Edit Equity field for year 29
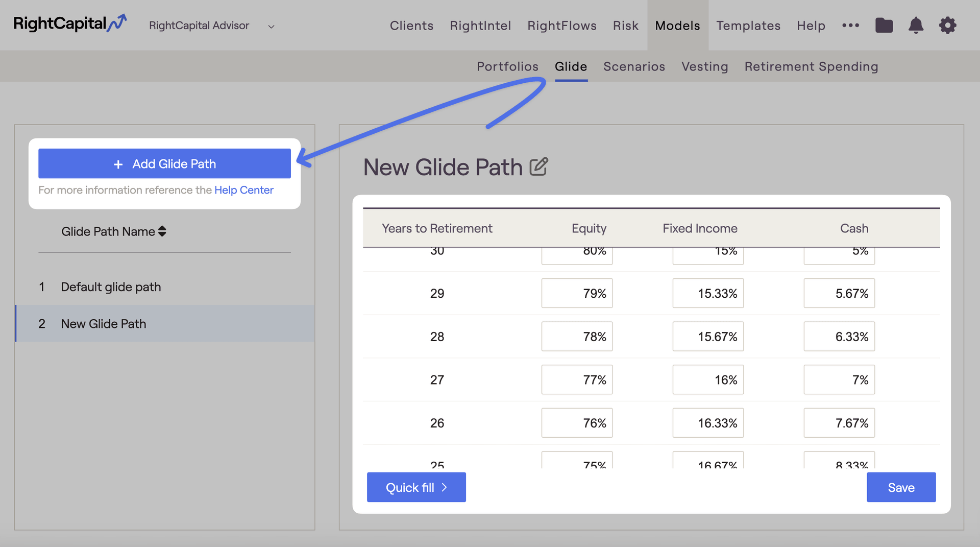Image resolution: width=980 pixels, height=547 pixels. tap(577, 293)
